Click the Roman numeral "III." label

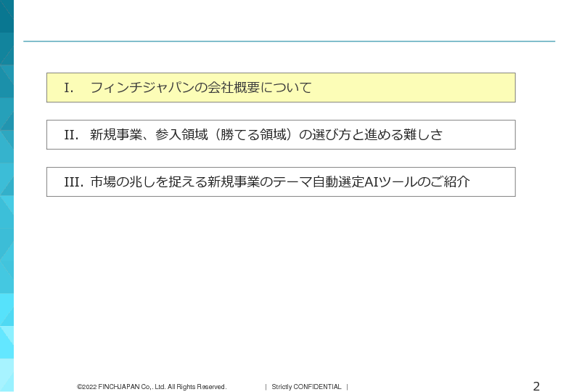pos(73,182)
